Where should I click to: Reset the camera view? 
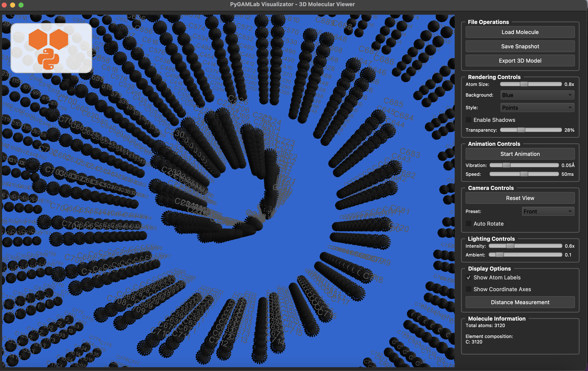click(520, 198)
